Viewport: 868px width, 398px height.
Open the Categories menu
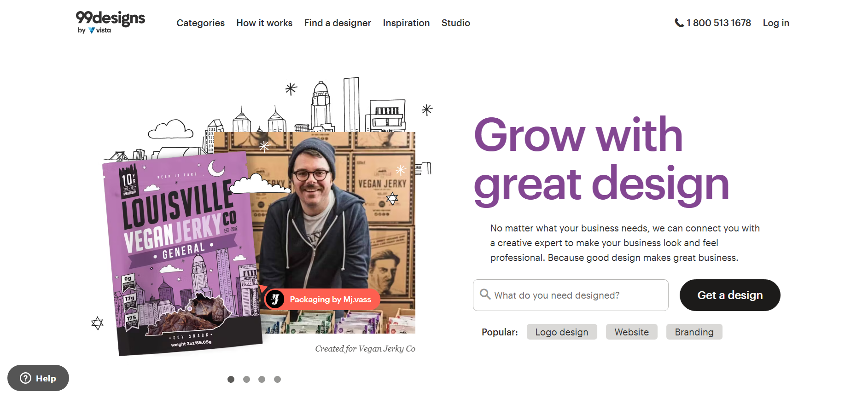200,23
